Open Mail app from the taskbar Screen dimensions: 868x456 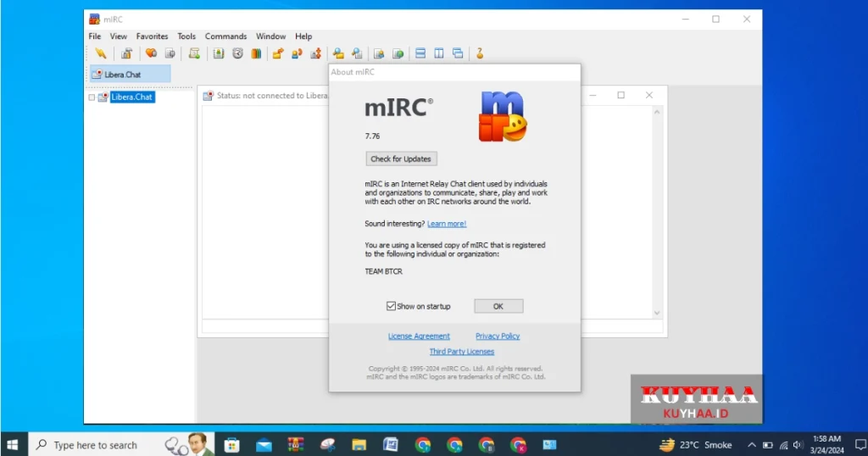pos(264,444)
